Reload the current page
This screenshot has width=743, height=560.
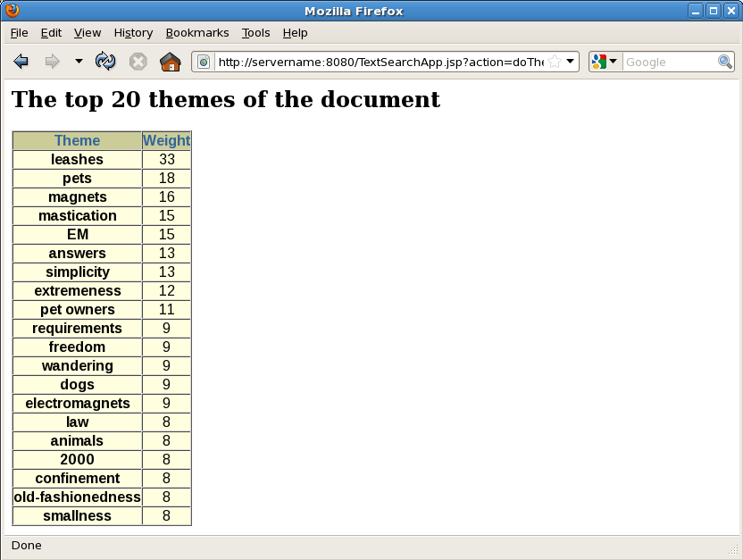[105, 62]
